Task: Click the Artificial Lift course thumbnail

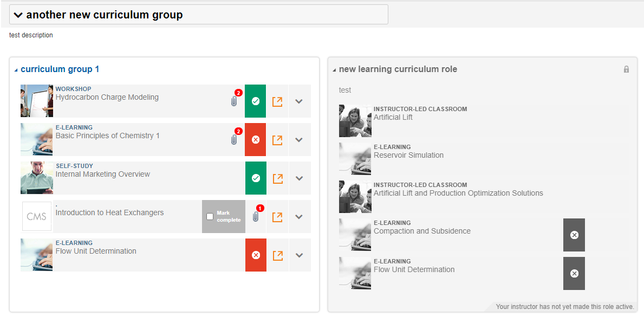Action: 355,121
